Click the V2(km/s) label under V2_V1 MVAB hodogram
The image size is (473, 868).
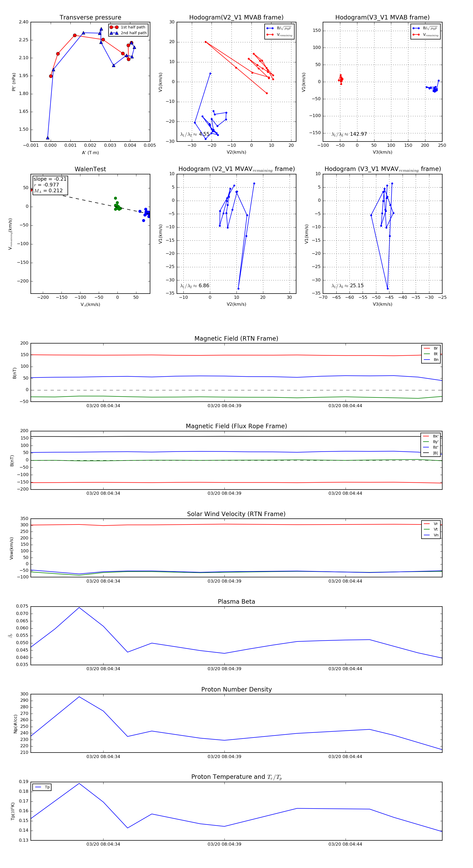(236, 152)
